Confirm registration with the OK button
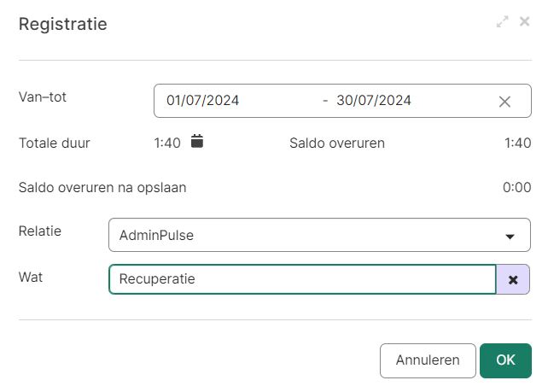548x392 pixels. click(x=505, y=360)
